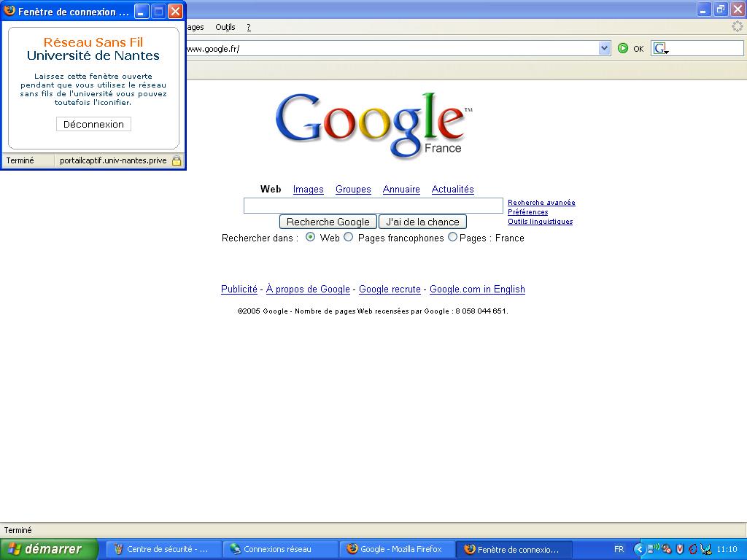The width and height of the screenshot is (747, 560).
Task: Click the Firefox icon in popup title bar
Action: point(9,11)
